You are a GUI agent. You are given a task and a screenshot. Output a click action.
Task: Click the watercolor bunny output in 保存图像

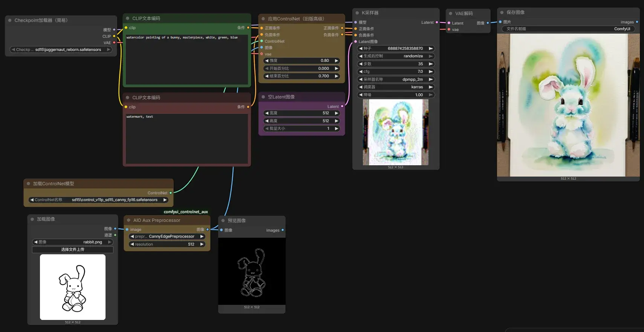(568, 105)
